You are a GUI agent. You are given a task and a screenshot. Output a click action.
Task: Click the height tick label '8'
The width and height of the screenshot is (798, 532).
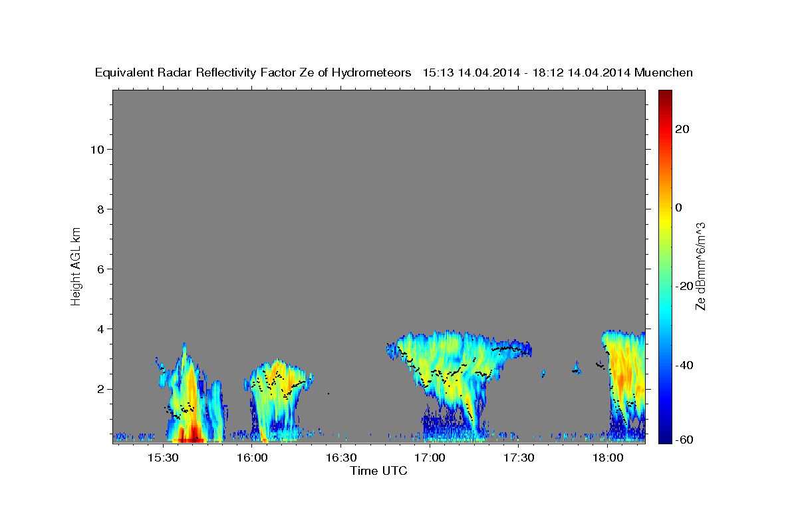tap(99, 209)
